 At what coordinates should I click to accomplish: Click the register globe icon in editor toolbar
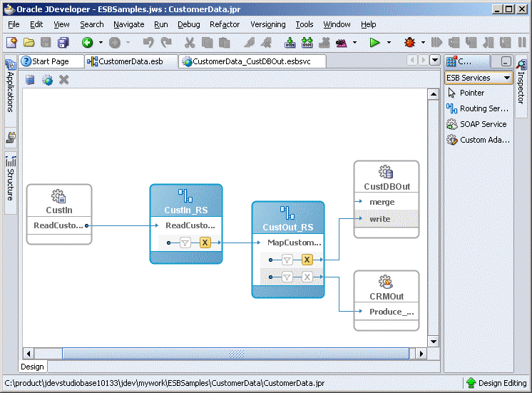pyautogui.click(x=48, y=80)
